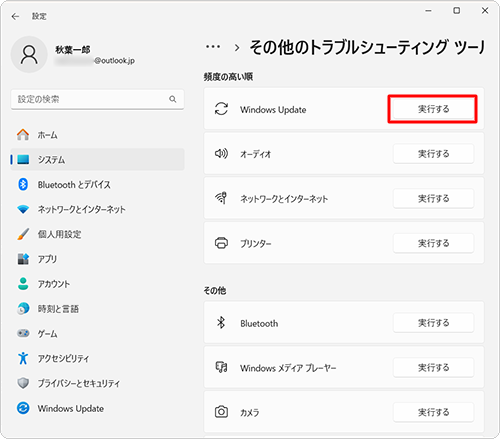Click the sidebar Wi-Fi network icon
Screen dimensions: 500x439
click(23, 209)
